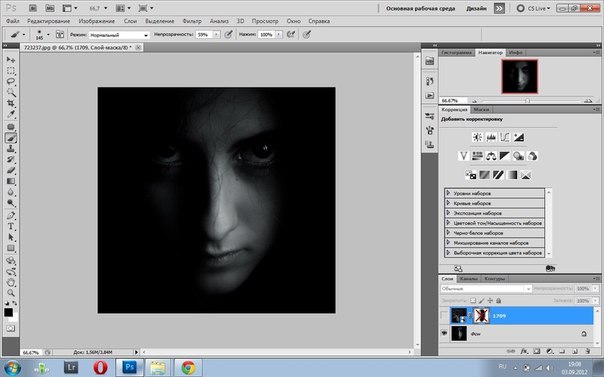Toggle tablet pressure for opacity
The width and height of the screenshot is (604, 377).
(x=228, y=35)
